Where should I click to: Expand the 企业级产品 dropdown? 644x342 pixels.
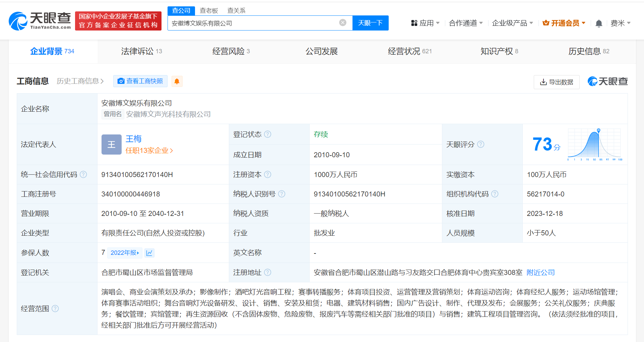coord(512,23)
